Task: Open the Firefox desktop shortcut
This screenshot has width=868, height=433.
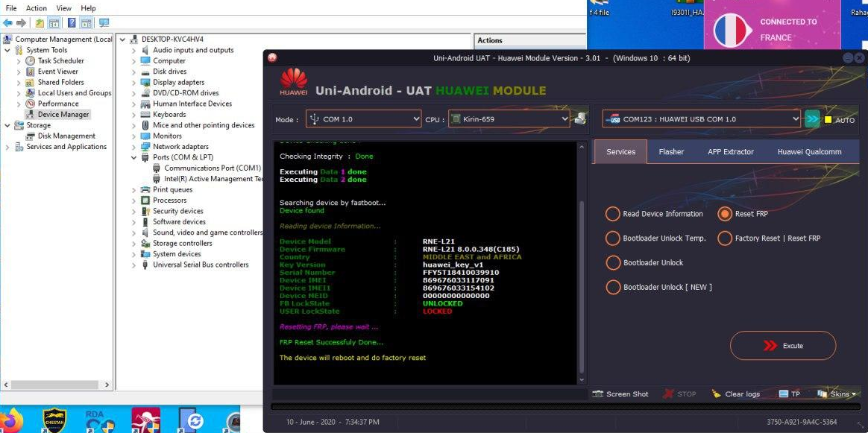Action: pyautogui.click(x=11, y=420)
